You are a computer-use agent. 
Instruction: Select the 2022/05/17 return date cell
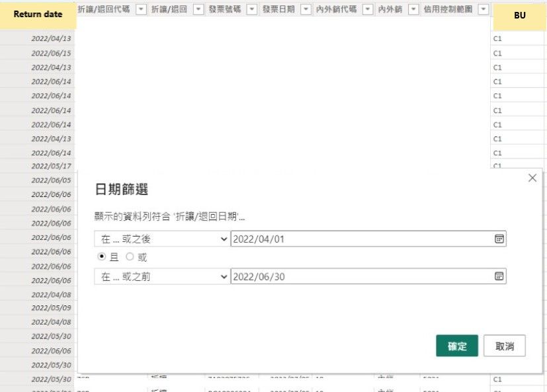(x=38, y=166)
